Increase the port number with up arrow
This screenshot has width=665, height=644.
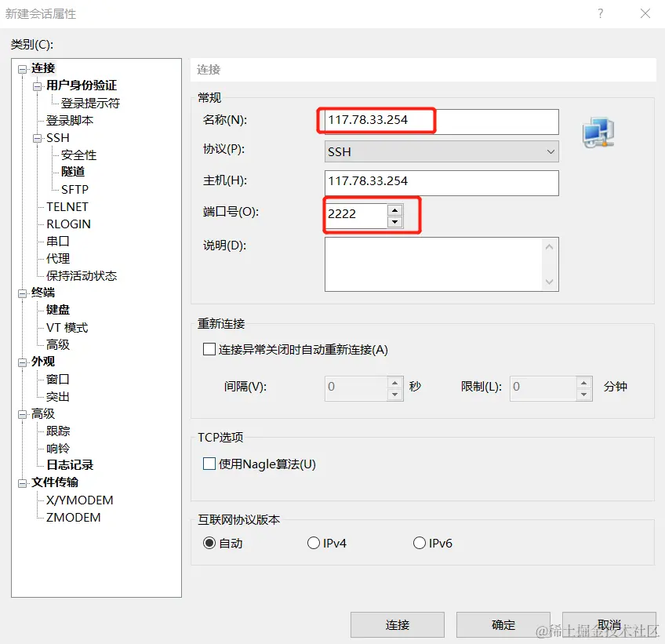tap(395, 209)
